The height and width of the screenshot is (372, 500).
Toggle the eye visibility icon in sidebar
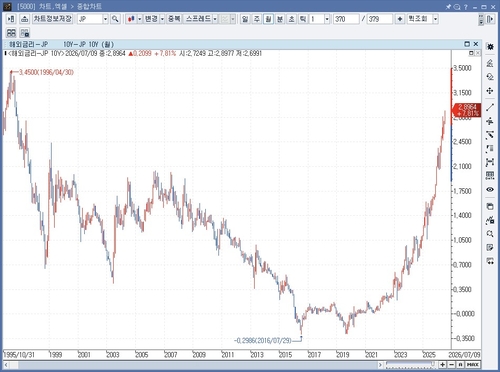coord(490,189)
